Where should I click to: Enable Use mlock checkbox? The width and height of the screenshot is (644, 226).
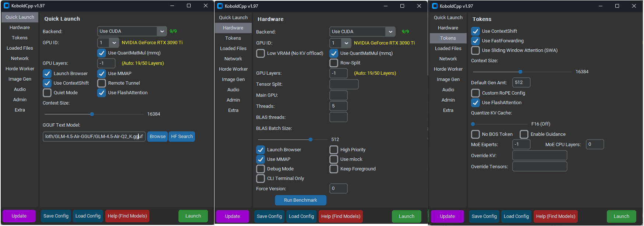334,159
